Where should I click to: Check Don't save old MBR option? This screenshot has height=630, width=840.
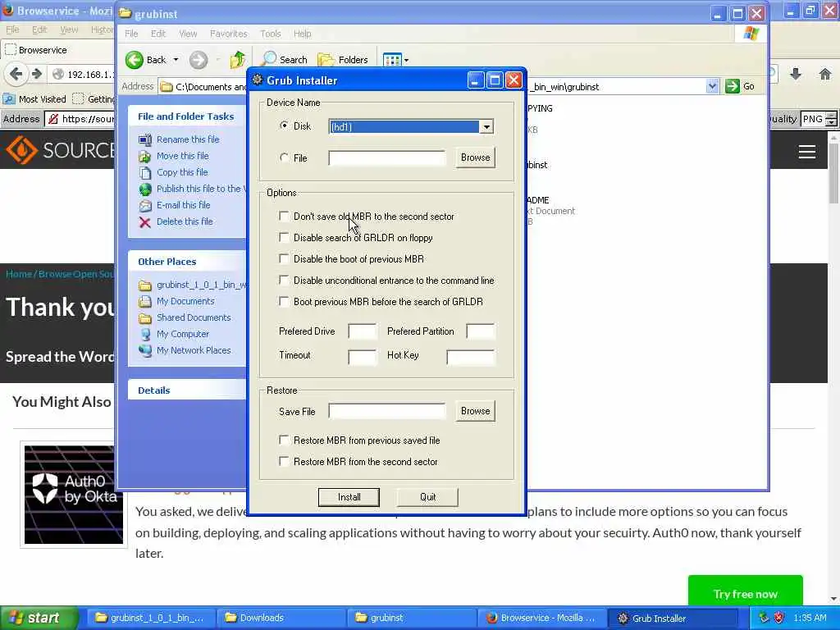(x=284, y=216)
